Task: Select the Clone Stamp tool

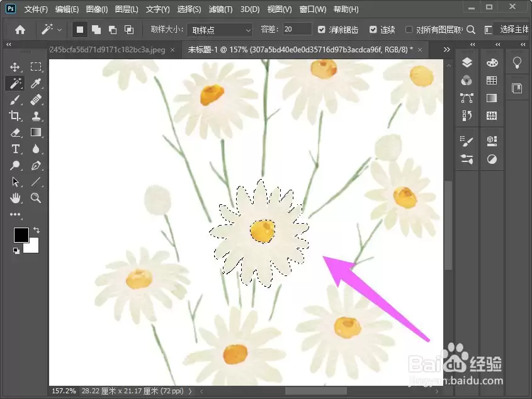Action: tap(36, 116)
